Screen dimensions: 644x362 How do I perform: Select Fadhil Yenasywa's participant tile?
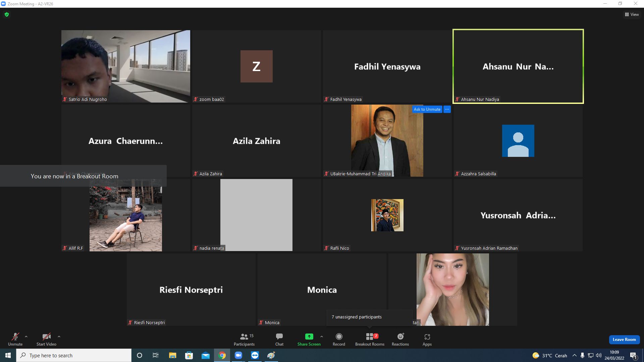click(x=387, y=66)
